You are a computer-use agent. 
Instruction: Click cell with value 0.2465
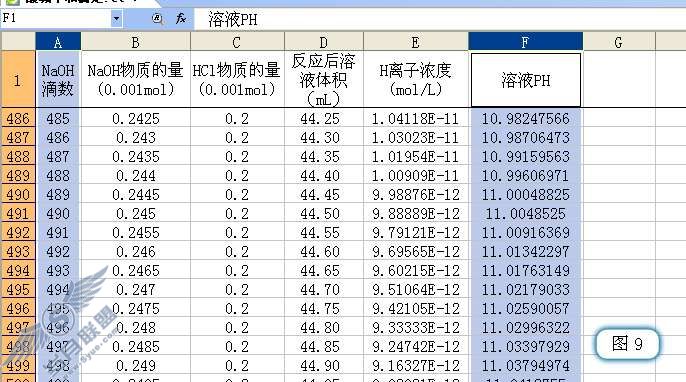tap(136, 270)
